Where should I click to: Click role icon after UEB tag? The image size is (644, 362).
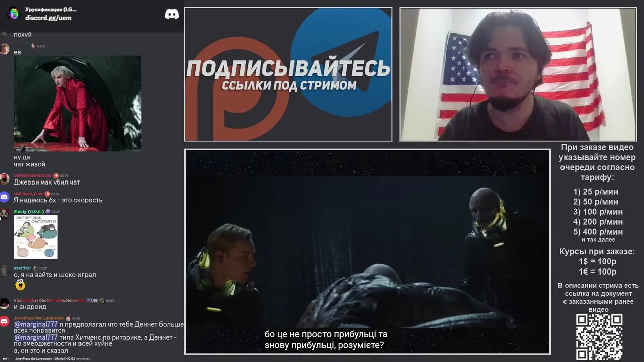tap(102, 300)
